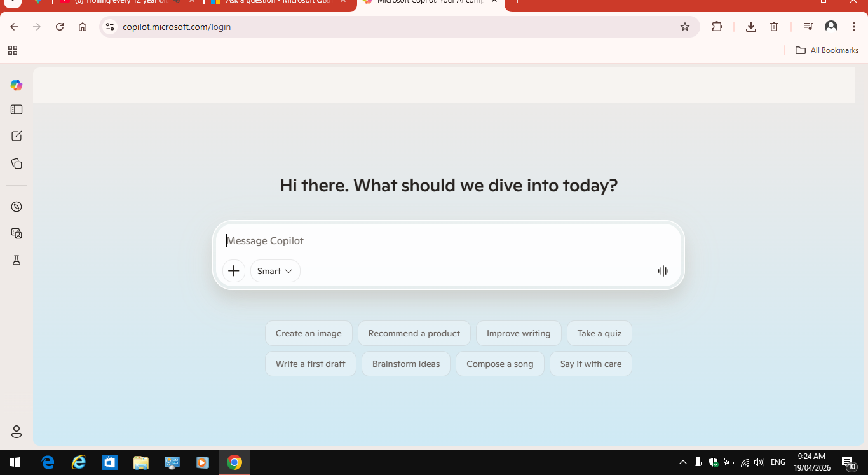This screenshot has height=475, width=868.
Task: Click the plus attach button in the message box
Action: coord(234,271)
